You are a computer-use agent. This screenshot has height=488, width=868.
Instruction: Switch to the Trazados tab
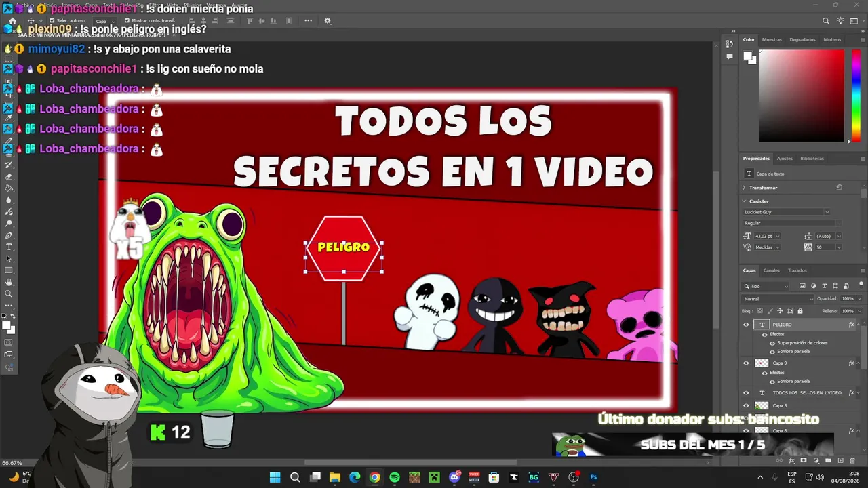tap(797, 270)
